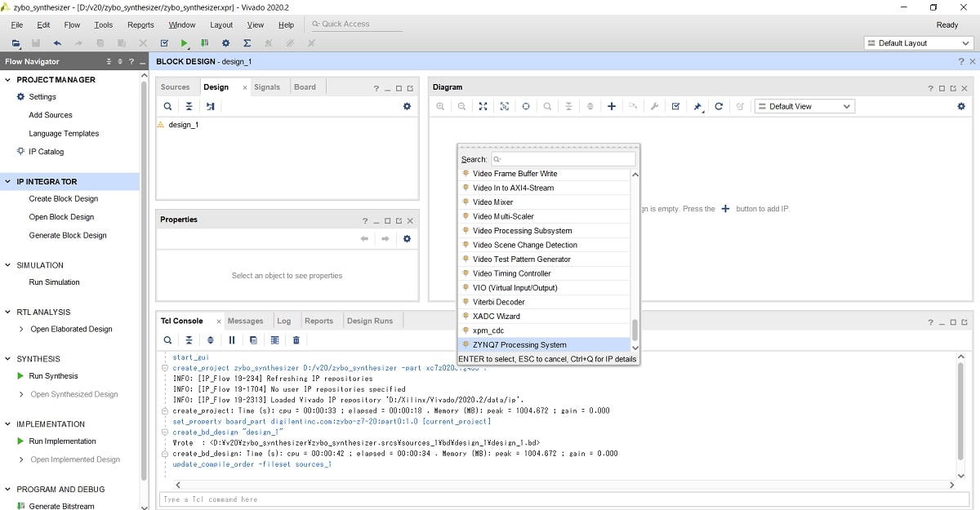Click the Select Area icon in Diagram toolbar
Screen dimensions: 980x510
coord(504,106)
